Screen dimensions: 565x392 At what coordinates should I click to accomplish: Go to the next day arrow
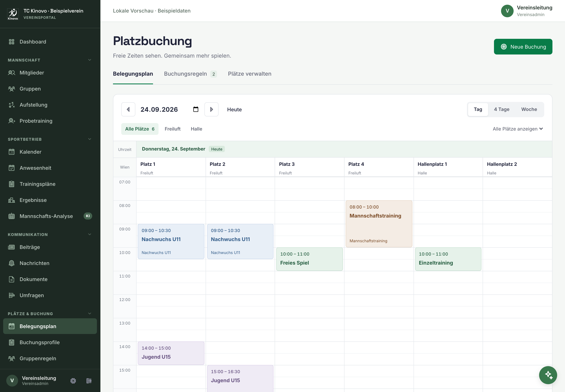pos(211,109)
